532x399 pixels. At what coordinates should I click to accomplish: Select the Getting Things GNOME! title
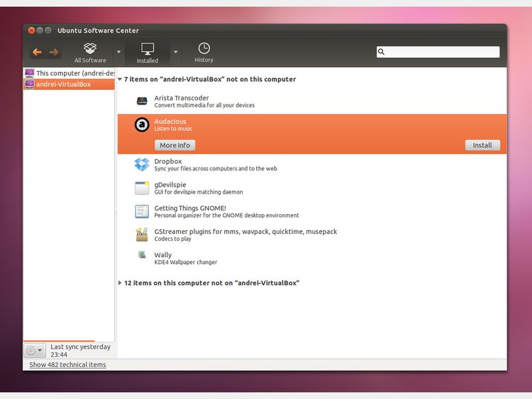tap(190, 208)
